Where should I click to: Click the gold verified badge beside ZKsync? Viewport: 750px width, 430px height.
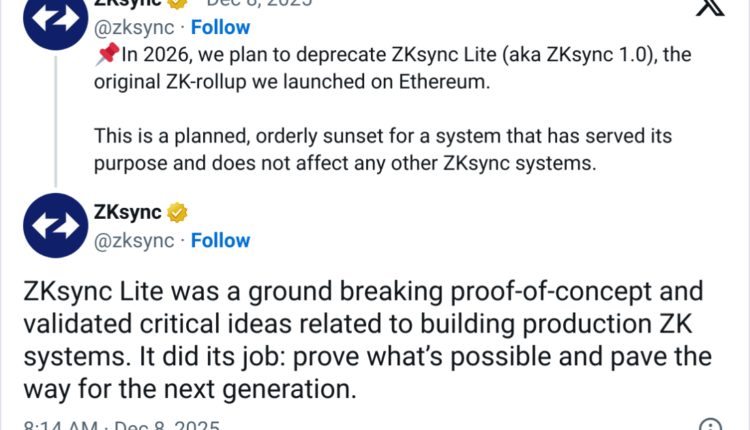coord(177,212)
